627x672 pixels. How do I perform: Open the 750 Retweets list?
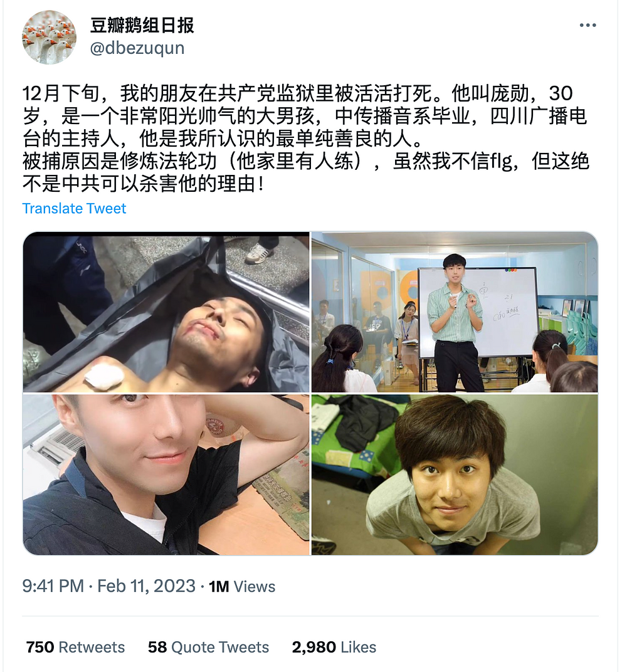click(75, 647)
